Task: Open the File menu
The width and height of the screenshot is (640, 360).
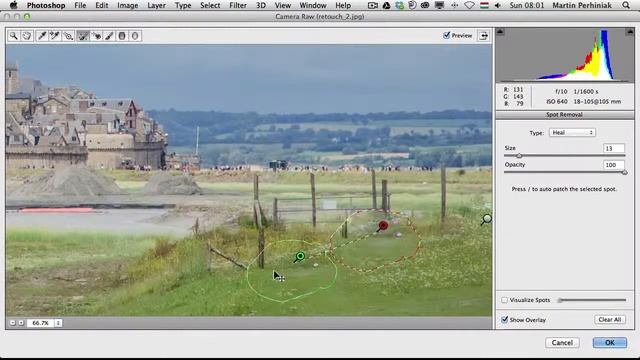Action: 80,5
